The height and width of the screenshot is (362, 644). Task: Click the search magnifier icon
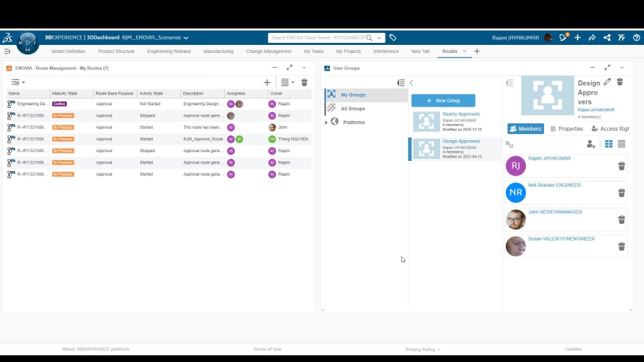click(x=369, y=38)
